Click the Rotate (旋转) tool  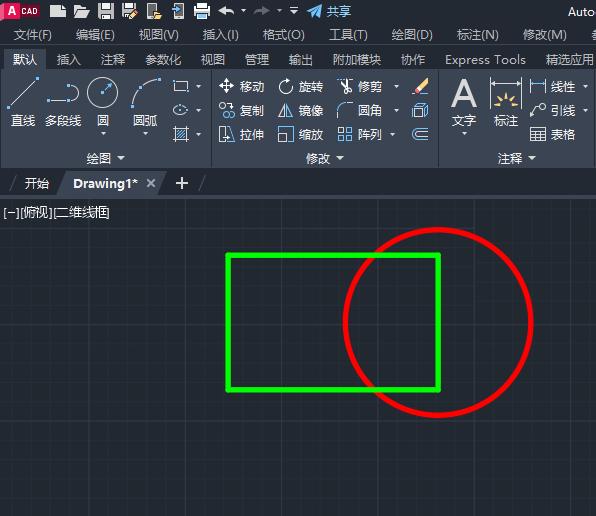click(300, 86)
